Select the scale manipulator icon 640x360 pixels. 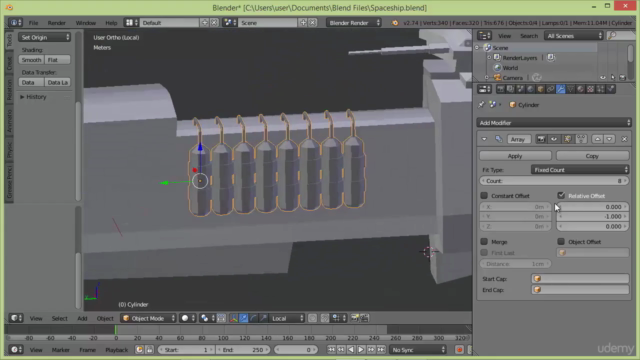click(x=263, y=318)
